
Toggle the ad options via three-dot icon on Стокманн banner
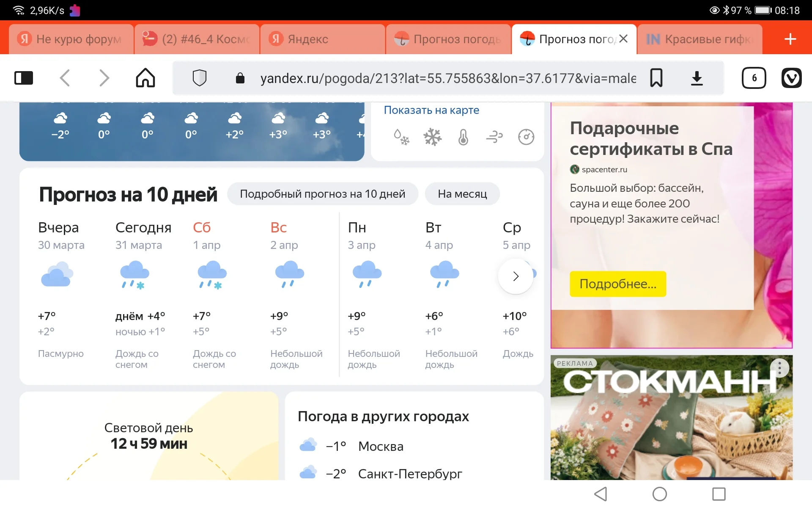(x=779, y=368)
